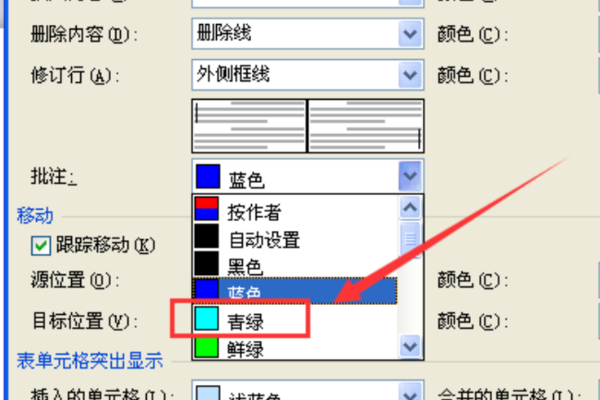Click the blue swatch in 批注 box
Viewport: 600px width, 400px height.
[x=208, y=176]
